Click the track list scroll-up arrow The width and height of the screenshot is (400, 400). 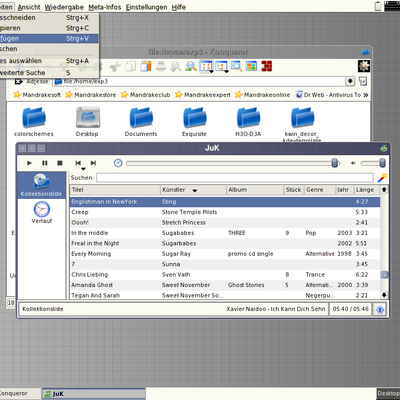coord(384,190)
